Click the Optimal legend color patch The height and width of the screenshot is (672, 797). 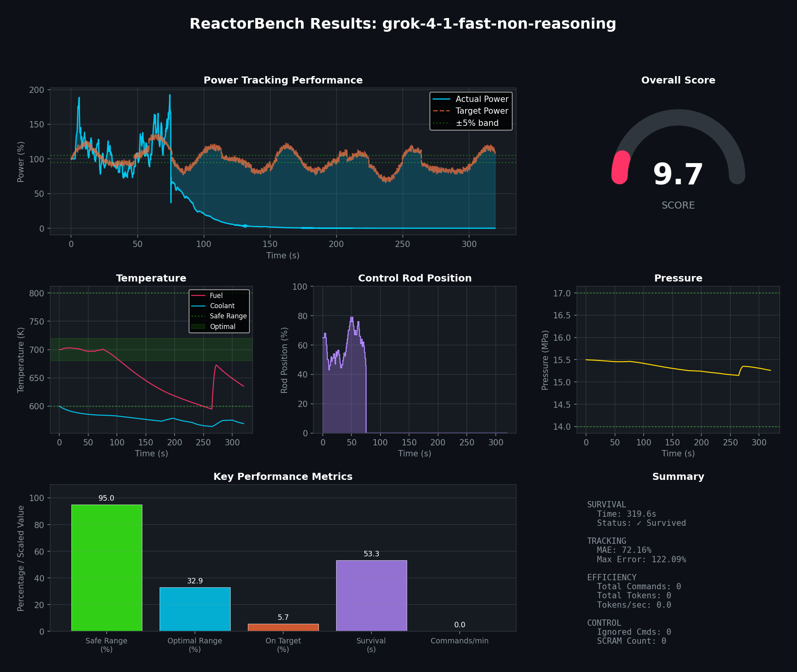(198, 327)
